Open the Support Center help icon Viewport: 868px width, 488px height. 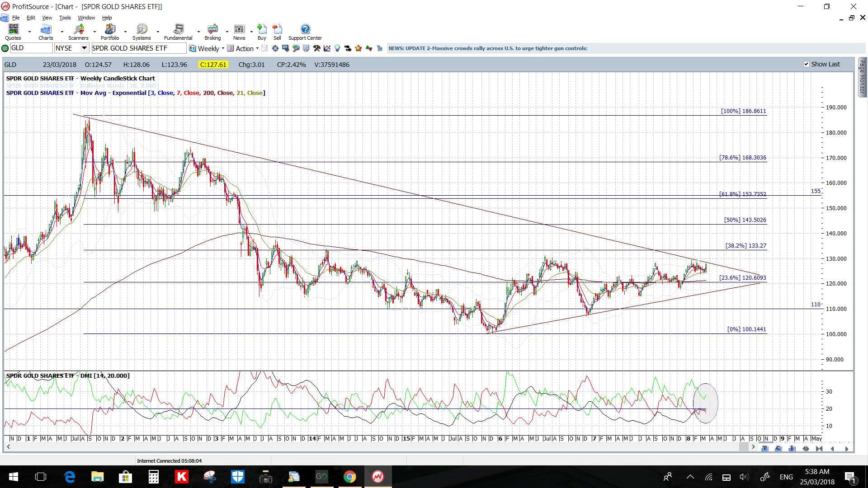(305, 32)
